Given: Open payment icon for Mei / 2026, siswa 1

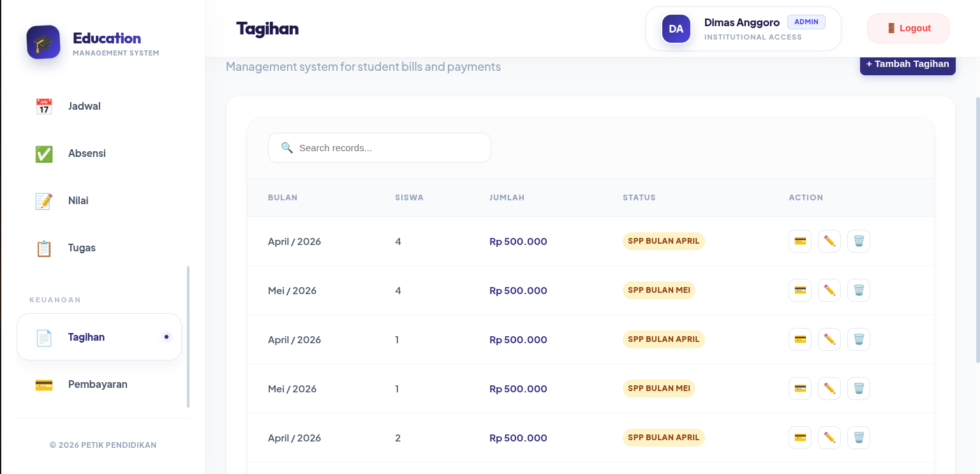Looking at the screenshot, I should pos(800,389).
